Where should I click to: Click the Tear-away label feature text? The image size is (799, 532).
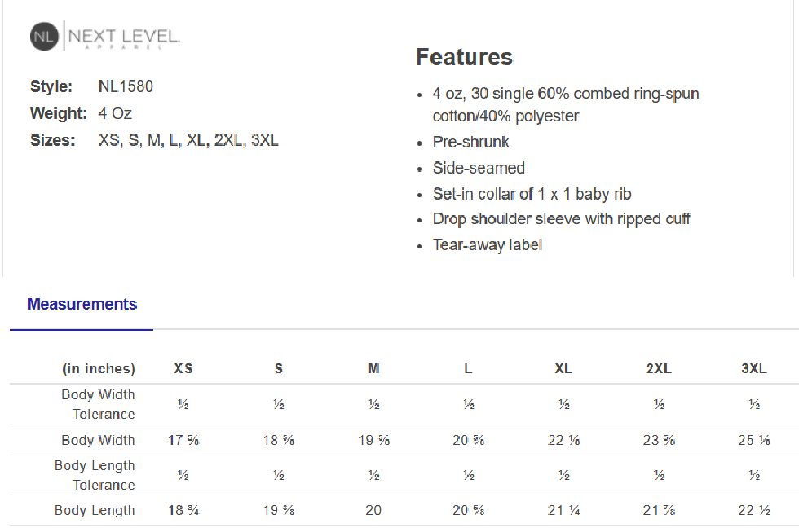pyautogui.click(x=487, y=244)
